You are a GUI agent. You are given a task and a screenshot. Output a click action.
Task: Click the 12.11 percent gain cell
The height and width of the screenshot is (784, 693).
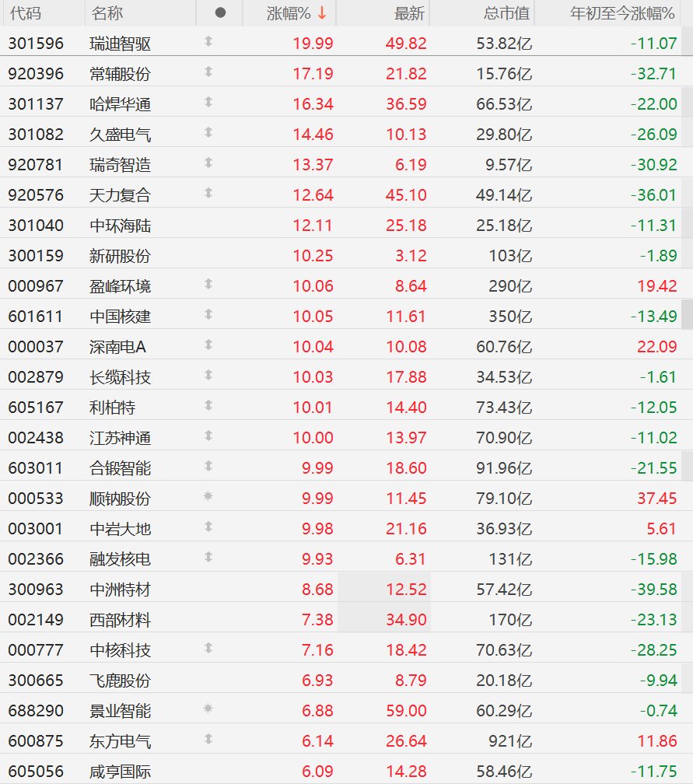pyautogui.click(x=313, y=226)
